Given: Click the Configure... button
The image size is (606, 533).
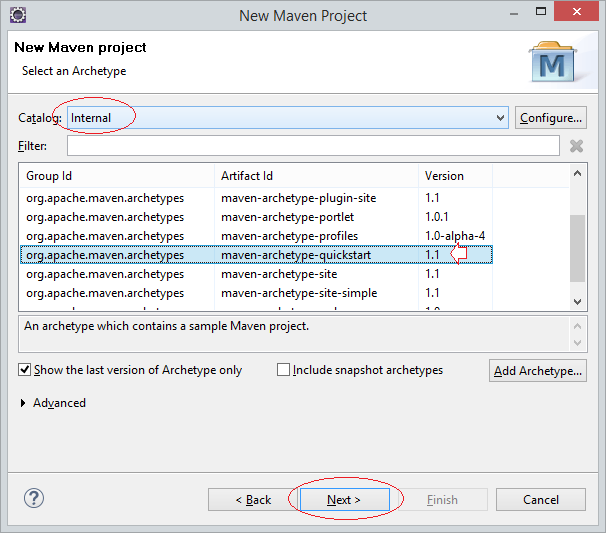Looking at the screenshot, I should tap(551, 117).
